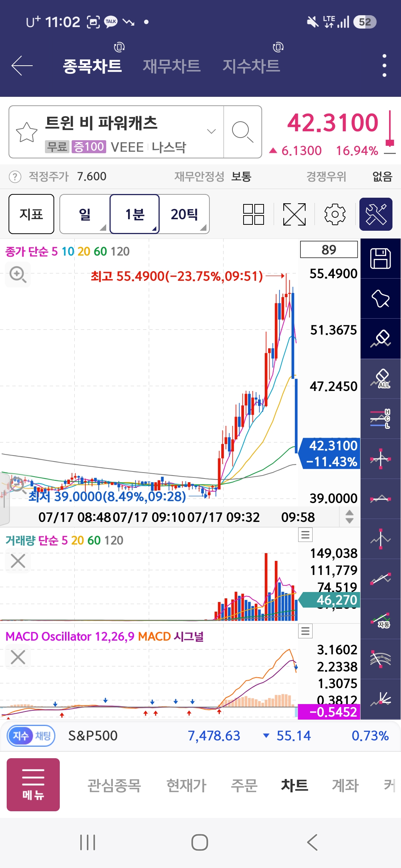Open the volume panel menu icon

[306, 535]
